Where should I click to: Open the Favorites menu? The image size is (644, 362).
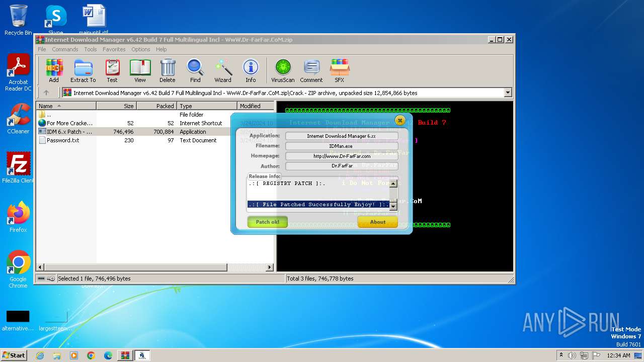coord(114,49)
